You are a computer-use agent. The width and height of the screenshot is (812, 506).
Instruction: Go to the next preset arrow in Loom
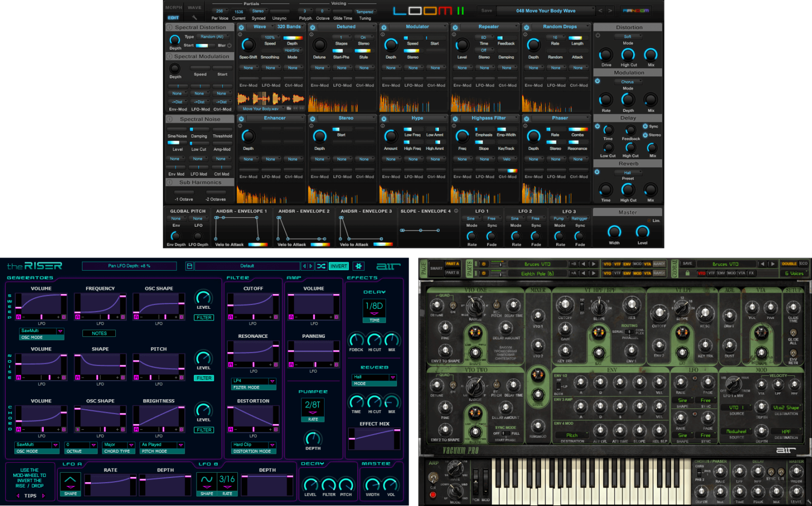tap(610, 11)
